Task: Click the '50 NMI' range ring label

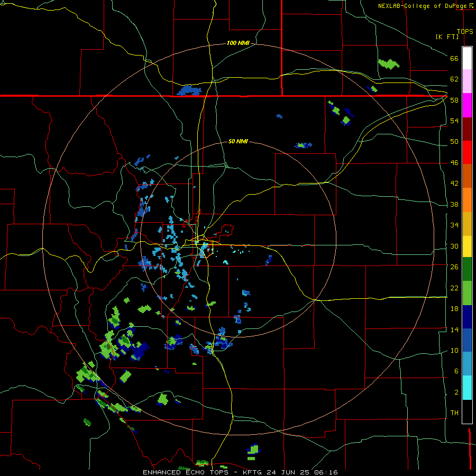Action: pyautogui.click(x=238, y=141)
